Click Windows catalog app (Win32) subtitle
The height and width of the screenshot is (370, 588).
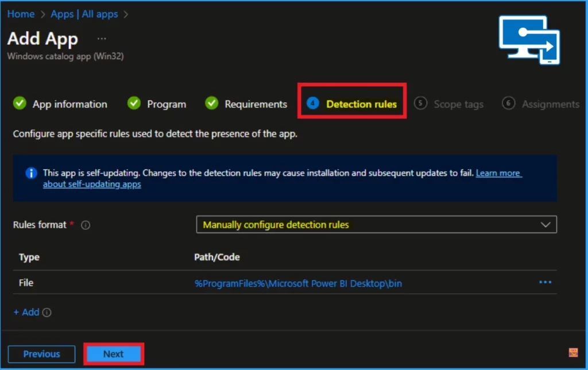(x=65, y=56)
